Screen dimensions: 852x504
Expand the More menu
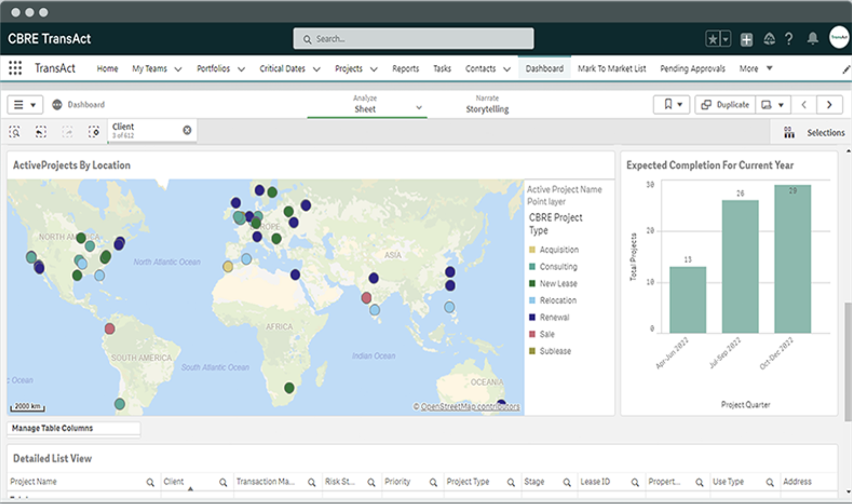(756, 68)
